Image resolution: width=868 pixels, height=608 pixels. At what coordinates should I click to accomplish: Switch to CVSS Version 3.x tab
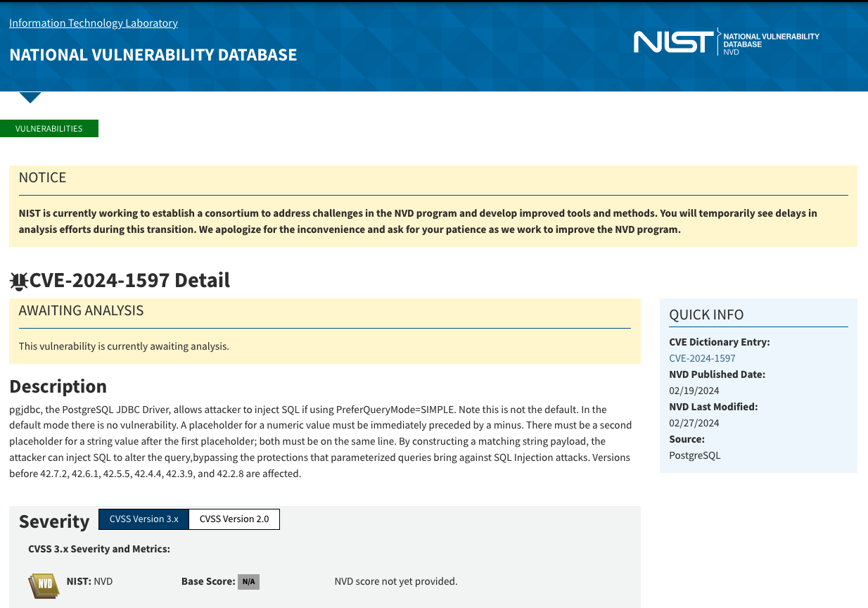click(x=144, y=519)
